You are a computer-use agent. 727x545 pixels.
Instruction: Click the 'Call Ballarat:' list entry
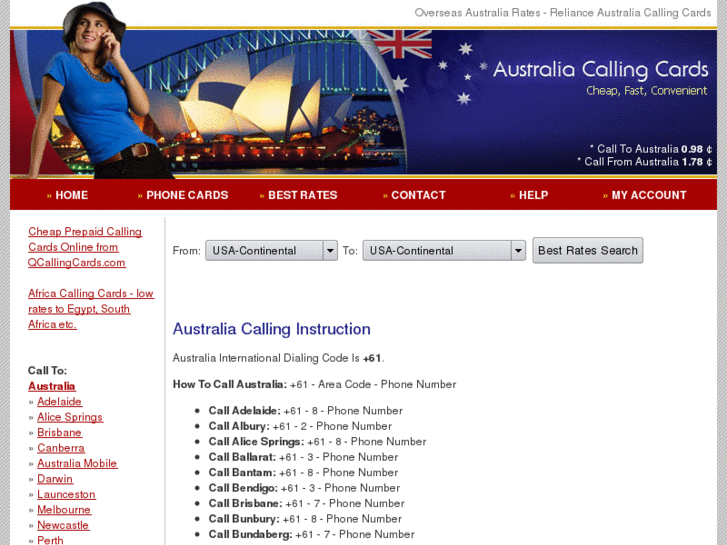tap(303, 457)
